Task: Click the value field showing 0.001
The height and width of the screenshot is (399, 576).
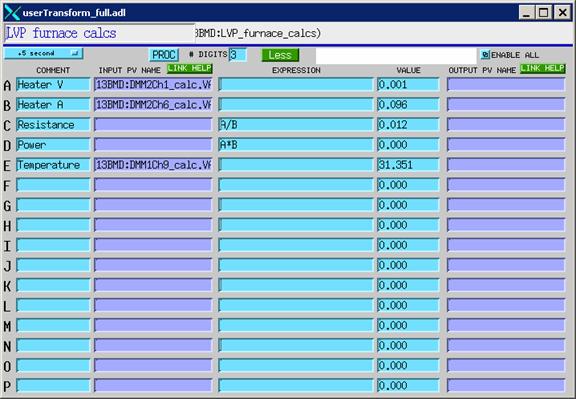Action: (408, 85)
